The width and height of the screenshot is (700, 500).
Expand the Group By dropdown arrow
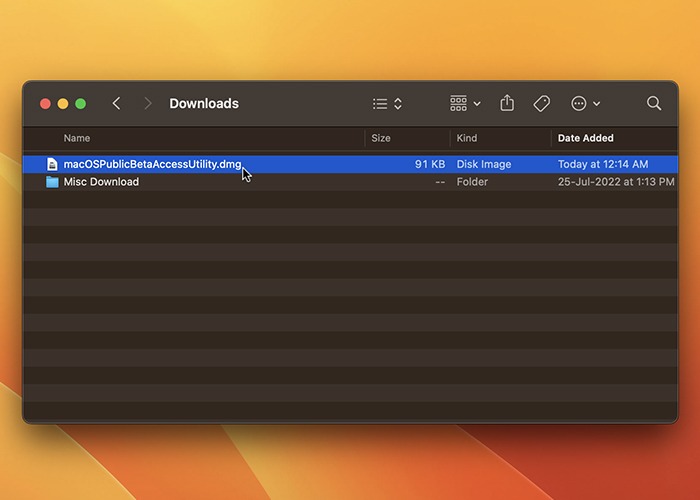[477, 104]
